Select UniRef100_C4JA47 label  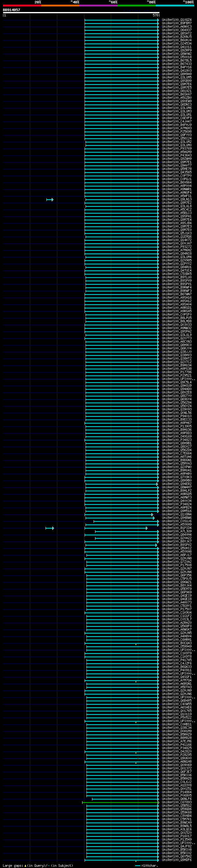[x=177, y=121]
